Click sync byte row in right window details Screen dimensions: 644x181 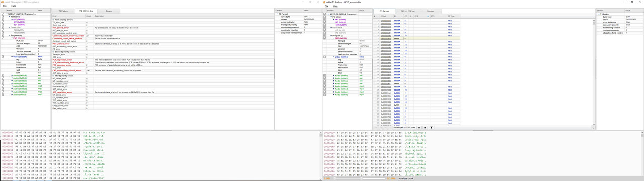point(619,17)
